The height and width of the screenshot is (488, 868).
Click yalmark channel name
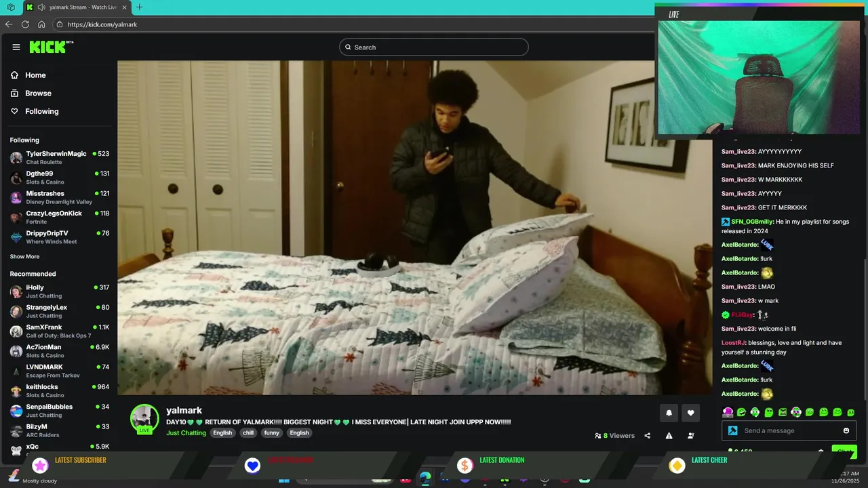click(184, 411)
